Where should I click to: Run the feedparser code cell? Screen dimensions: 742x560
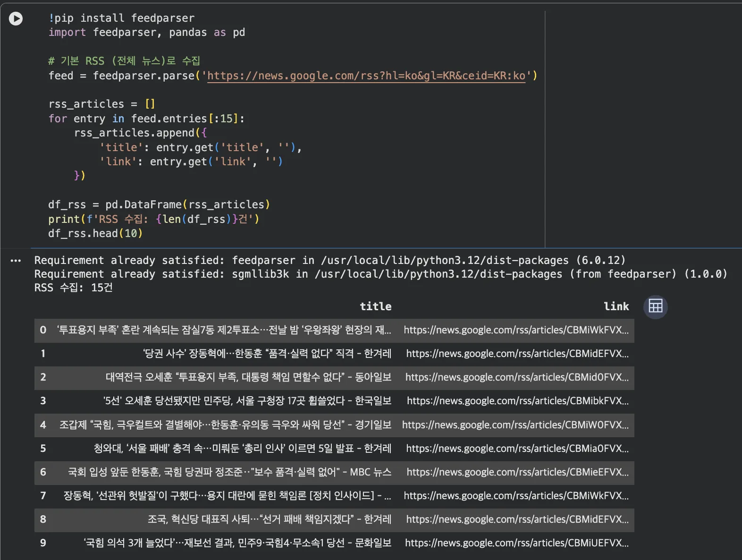tap(16, 18)
